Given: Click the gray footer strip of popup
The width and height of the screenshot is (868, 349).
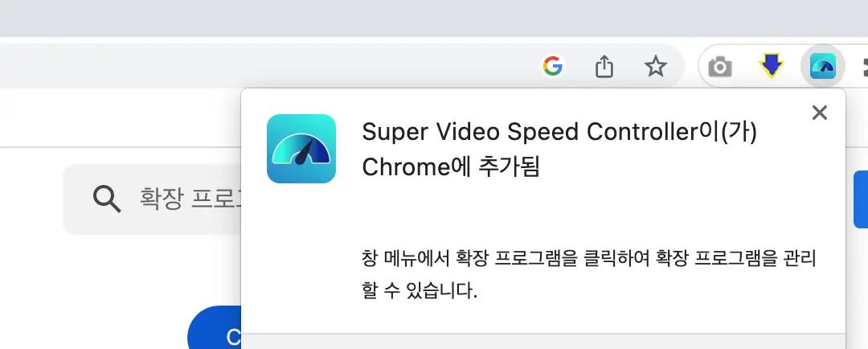Looking at the screenshot, I should tap(543, 341).
